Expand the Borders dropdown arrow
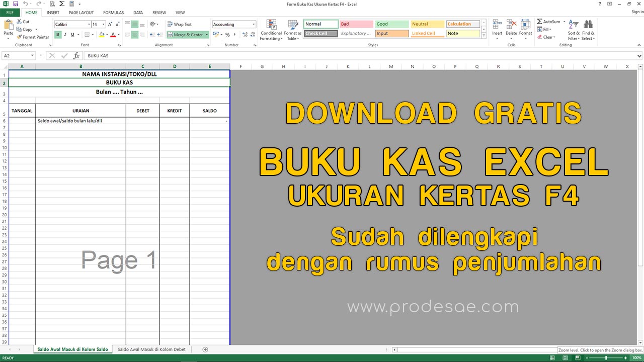The width and height of the screenshot is (644, 362). [x=93, y=35]
